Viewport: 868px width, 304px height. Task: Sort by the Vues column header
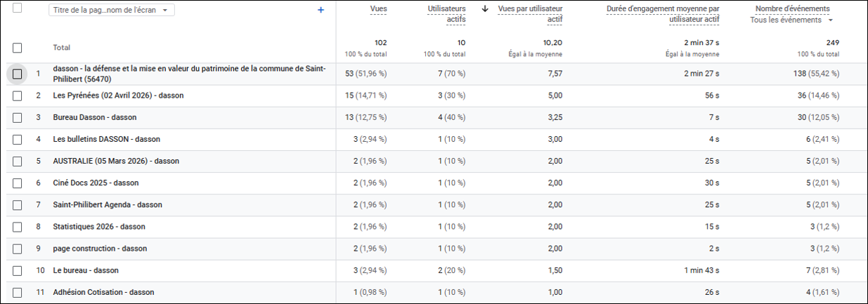tap(378, 8)
